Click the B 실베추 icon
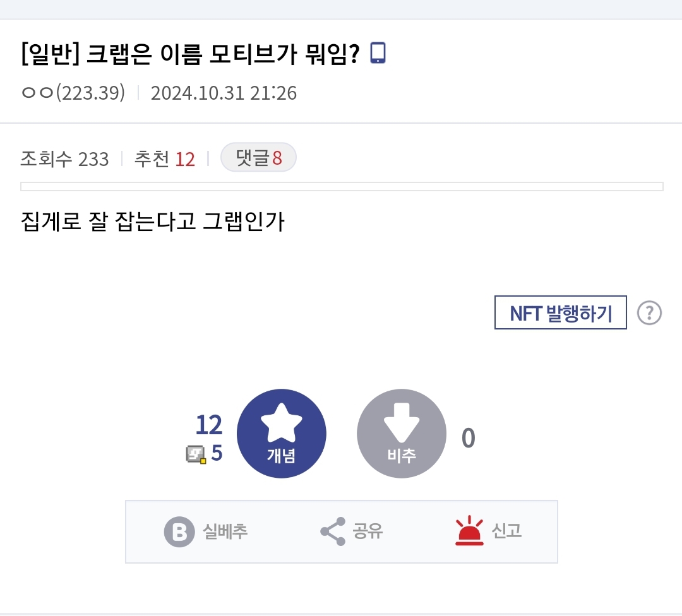Image resolution: width=682 pixels, height=616 pixels. point(179,531)
